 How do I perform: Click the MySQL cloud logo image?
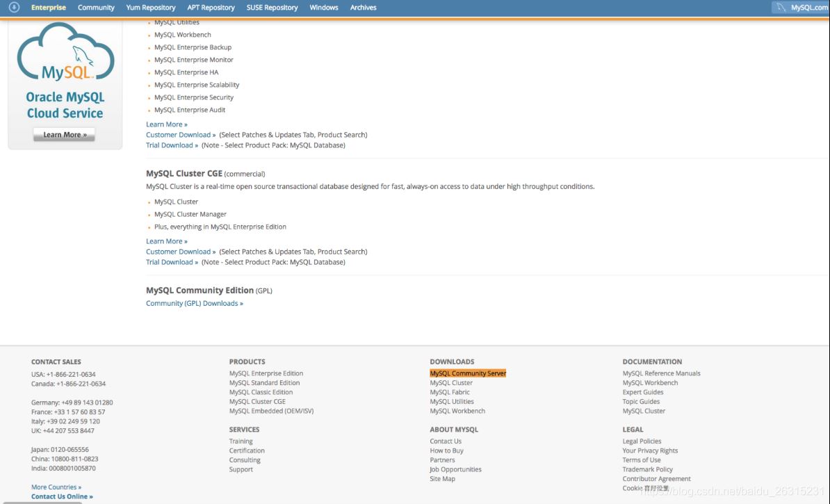pyautogui.click(x=65, y=54)
